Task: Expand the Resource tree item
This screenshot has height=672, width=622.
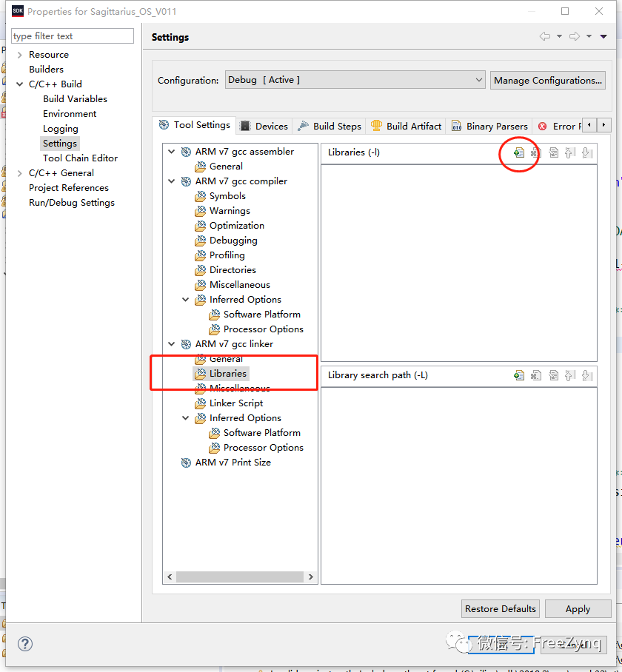Action: (19, 55)
